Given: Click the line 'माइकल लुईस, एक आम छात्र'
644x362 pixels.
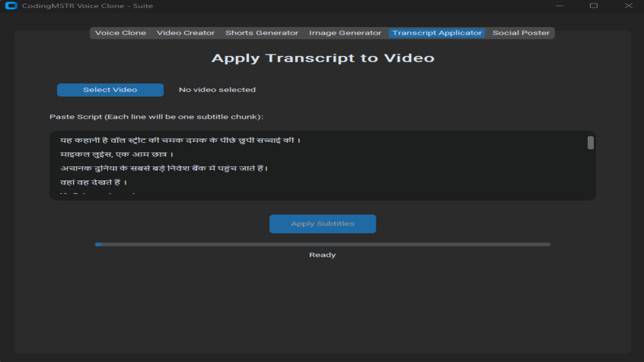Looking at the screenshot, I should point(117,154).
